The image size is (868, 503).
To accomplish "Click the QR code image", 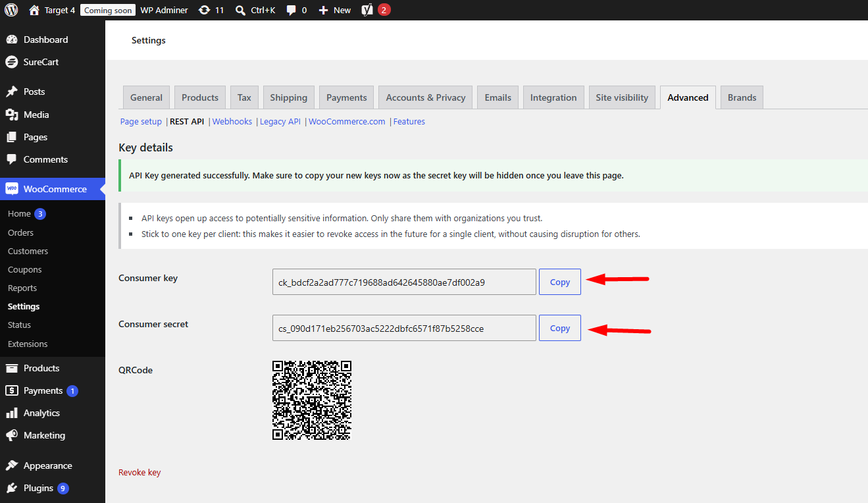I will point(312,400).
